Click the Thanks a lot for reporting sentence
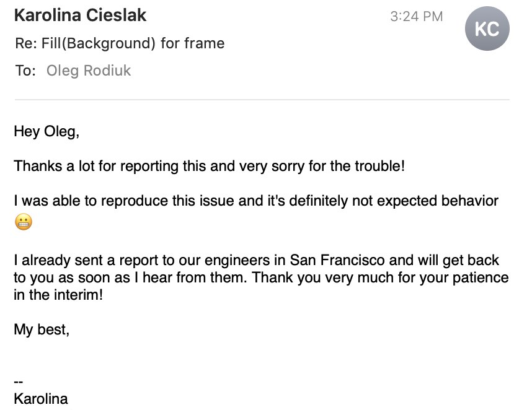Viewport: 532px width, 410px height. [x=210, y=166]
